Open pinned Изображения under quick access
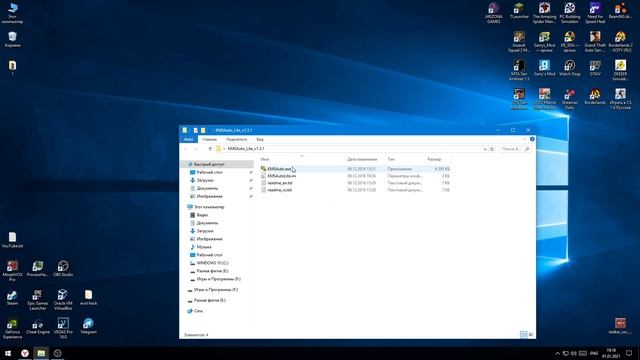640x360 pixels. 209,196
